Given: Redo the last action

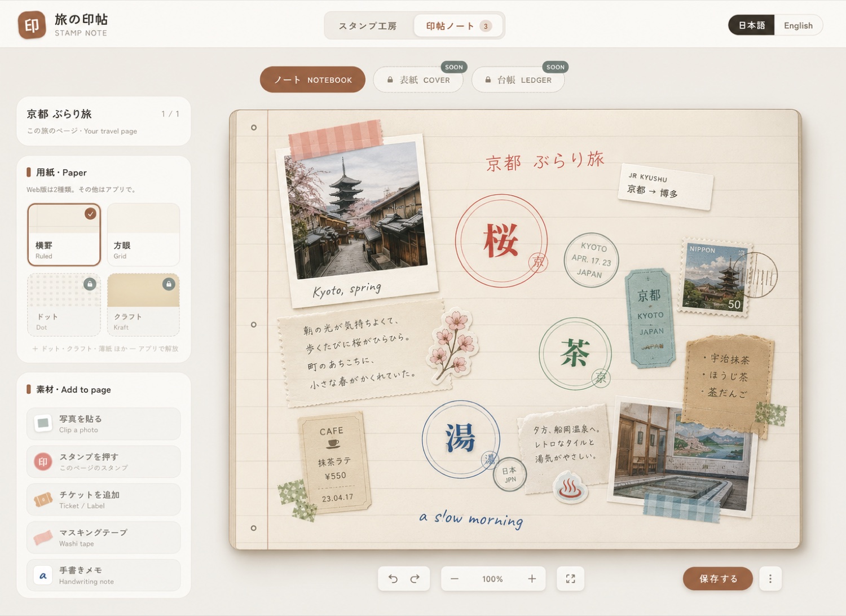Looking at the screenshot, I should pos(415,579).
